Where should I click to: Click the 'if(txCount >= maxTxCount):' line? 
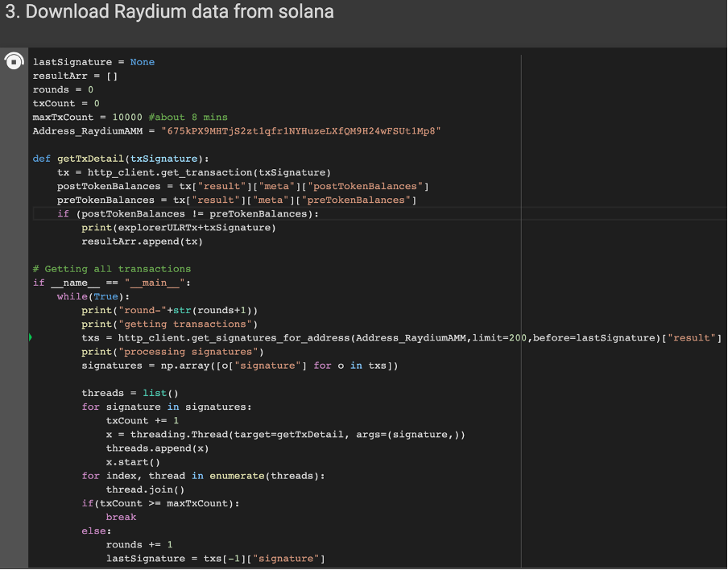(160, 504)
